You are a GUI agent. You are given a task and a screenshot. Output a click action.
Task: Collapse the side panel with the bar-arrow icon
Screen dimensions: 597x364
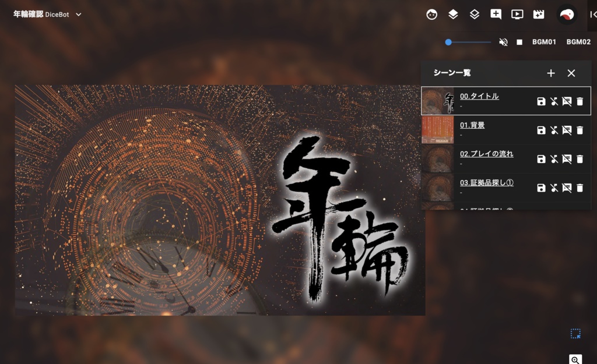[593, 15]
